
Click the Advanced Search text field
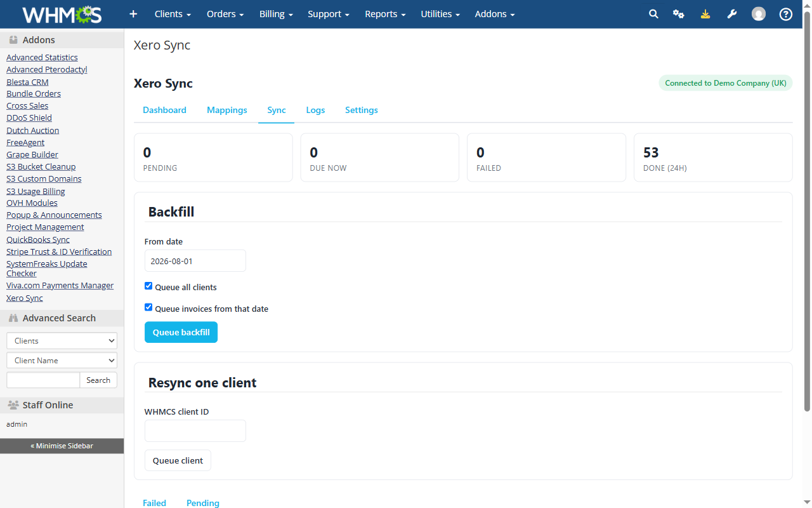pos(43,380)
